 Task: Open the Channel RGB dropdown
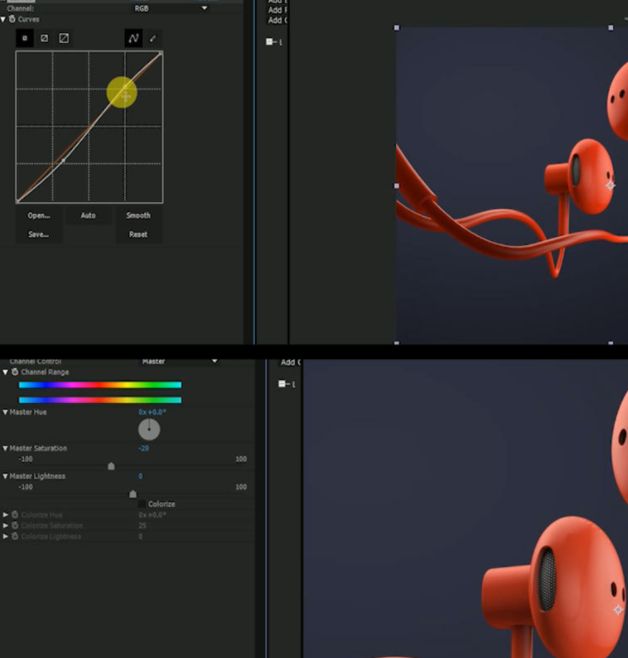click(170, 7)
